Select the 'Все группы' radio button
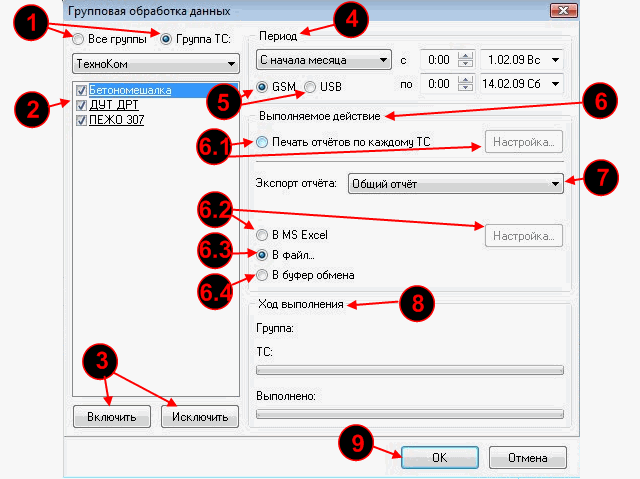This screenshot has width=640, height=479. 79,38
